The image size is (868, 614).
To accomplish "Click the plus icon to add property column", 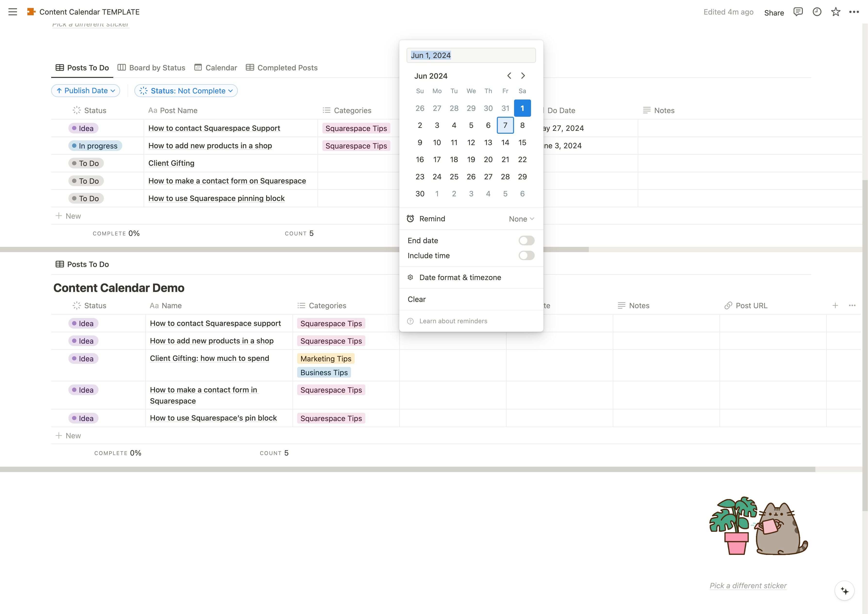I will (x=835, y=305).
